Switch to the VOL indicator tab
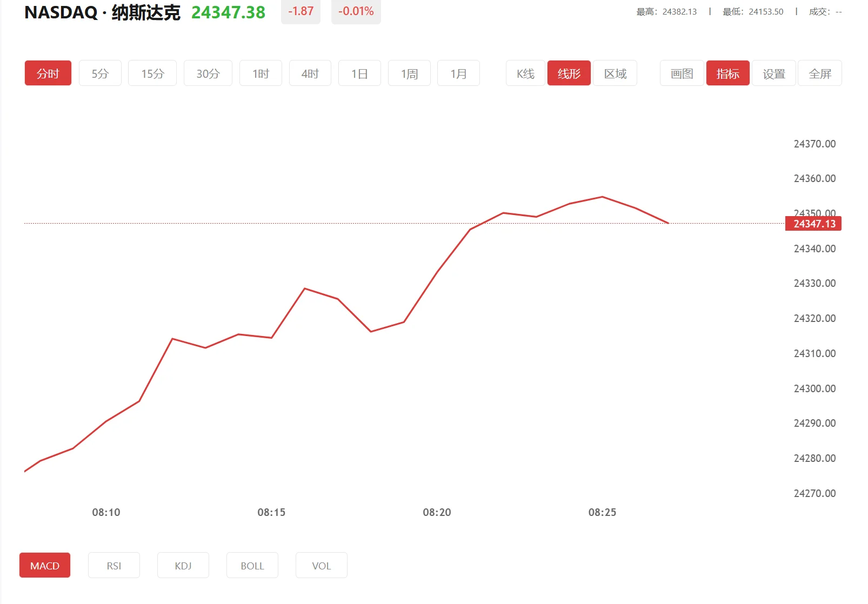The image size is (868, 604). tap(321, 565)
